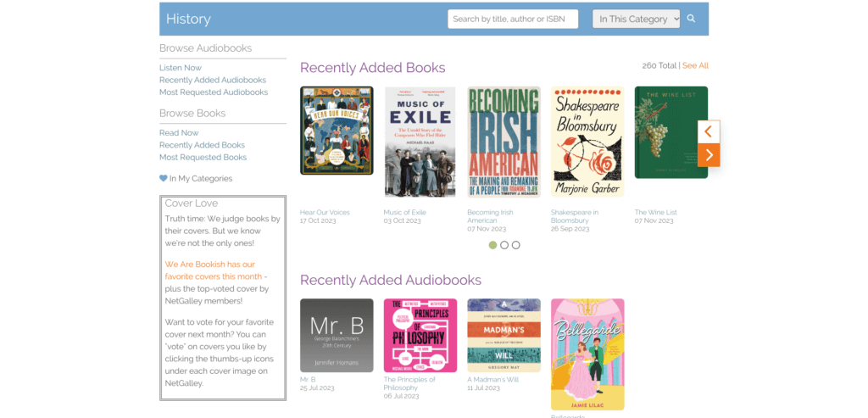
Task: Click The Wine List title link
Action: [655, 212]
